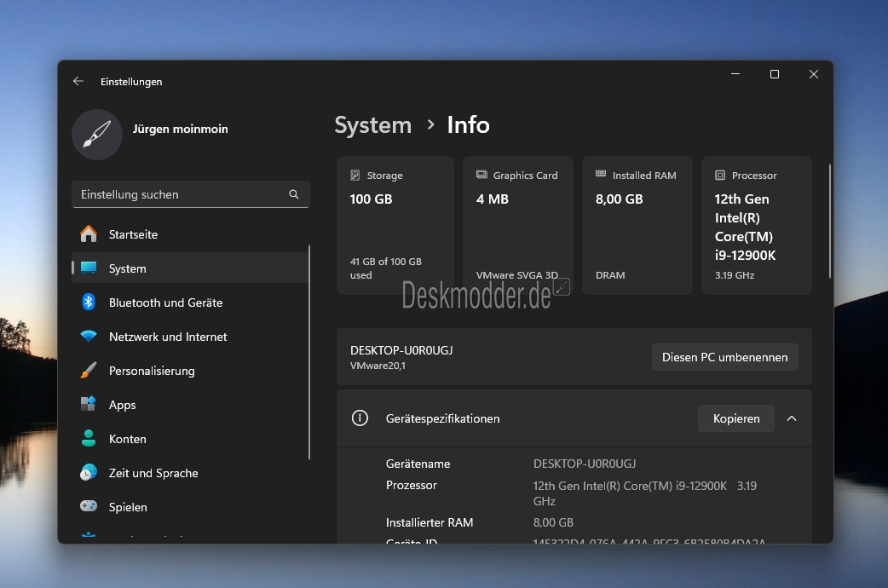Copy device specs with Kopieren

click(736, 418)
